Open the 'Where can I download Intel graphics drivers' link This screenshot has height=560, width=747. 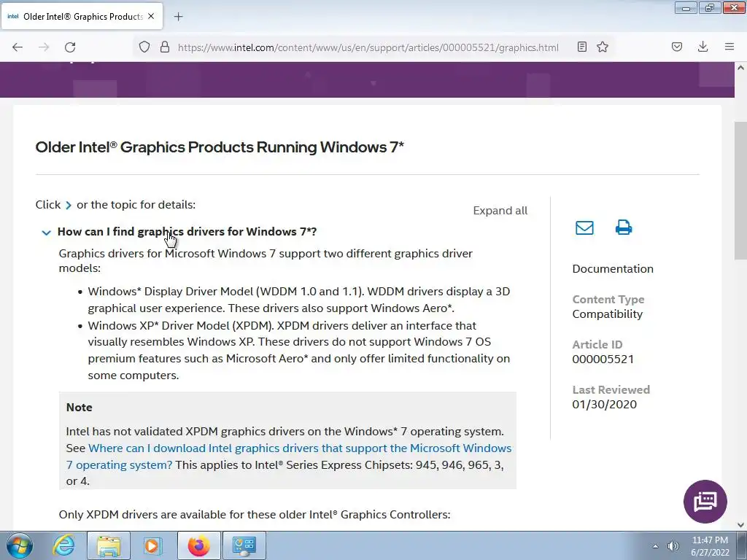coord(288,456)
